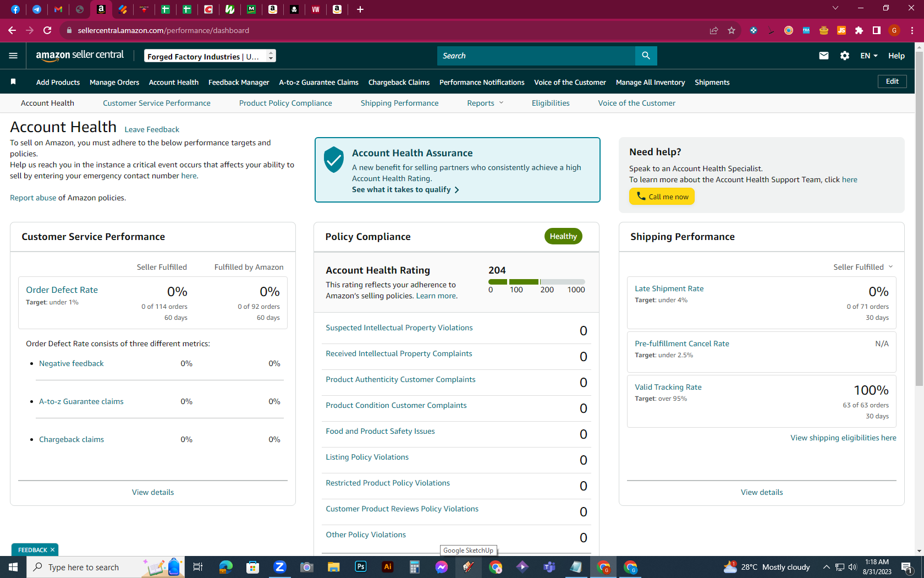Click the Amazon Seller Central logo
Screen dimensions: 924x578
(x=80, y=55)
